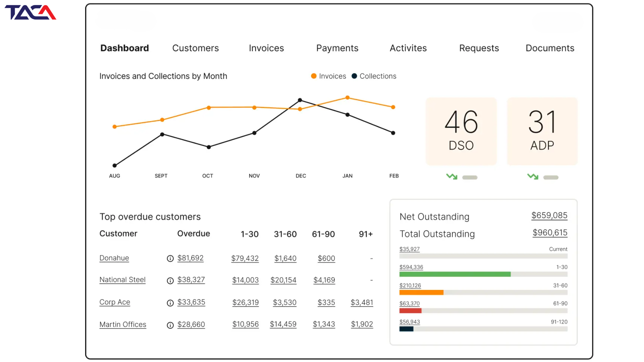
Task: Click the 46 DSO metric card
Action: 461,131
